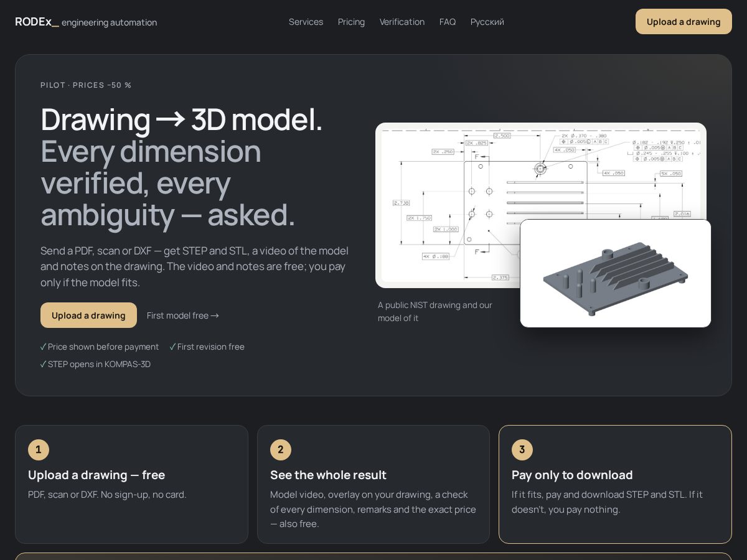The width and height of the screenshot is (747, 560).
Task: Click the If it fits, pay and download text
Action: tap(608, 502)
